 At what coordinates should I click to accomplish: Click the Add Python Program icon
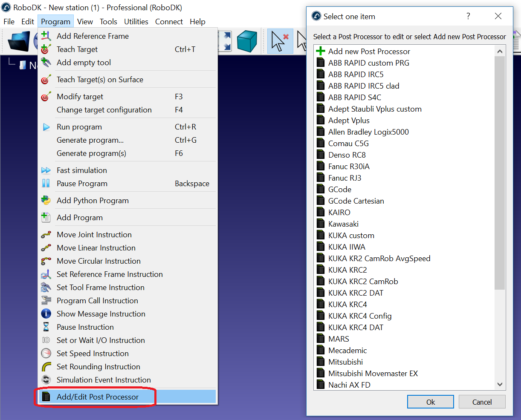point(46,200)
